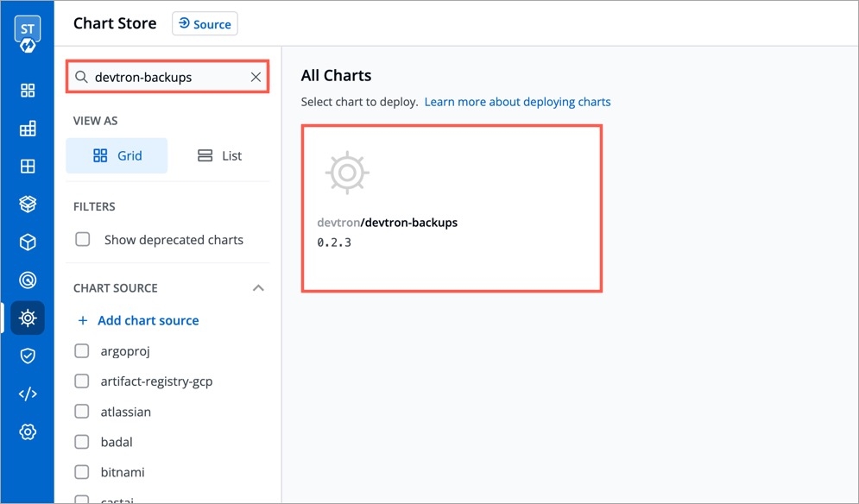Open the Resource Browser cube icon
859x504 pixels.
pos(28,243)
